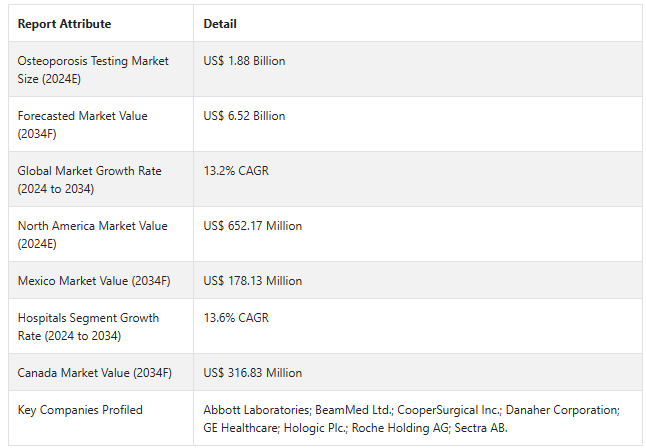Click the US$ 178.13 Million value
Screen dimensions: 646x448
point(252,281)
